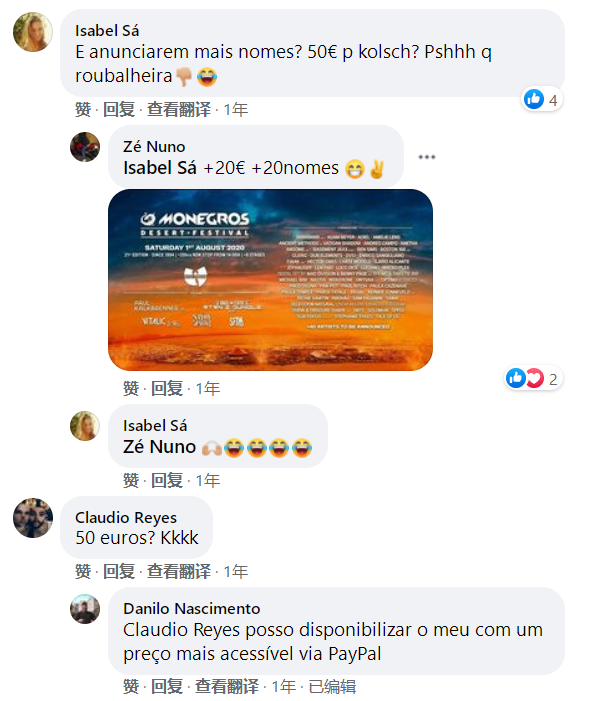Screen dimensions: 592x701
Task: Open Claudio Reyes' profile avatar
Action: pos(33,518)
